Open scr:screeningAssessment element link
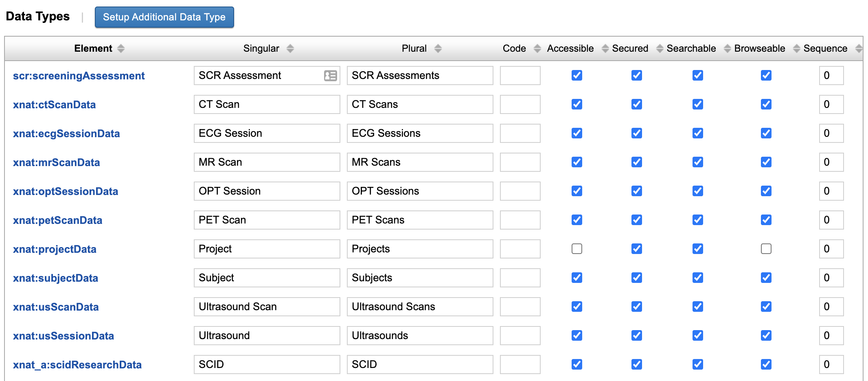Image resolution: width=868 pixels, height=381 pixels. coord(79,76)
